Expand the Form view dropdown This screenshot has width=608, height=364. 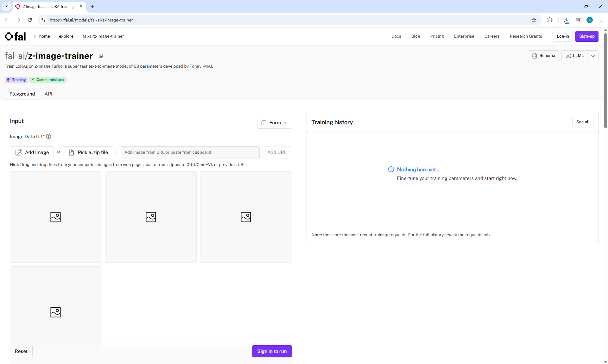(274, 123)
